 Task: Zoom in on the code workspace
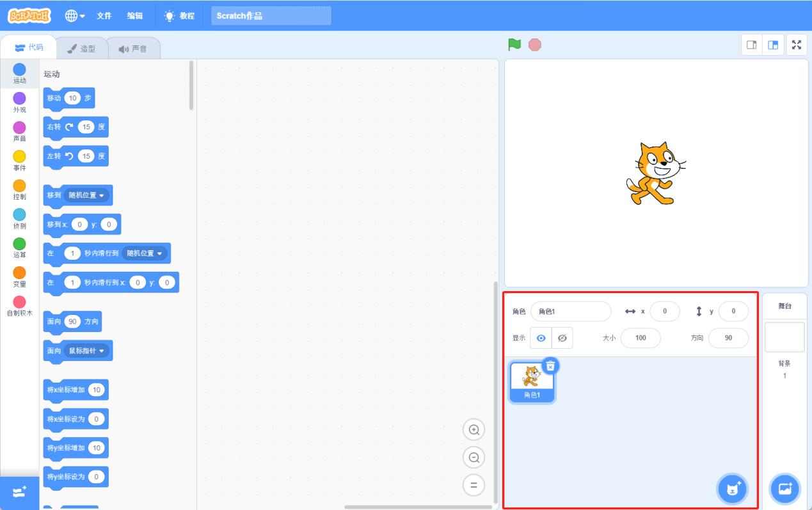[474, 430]
